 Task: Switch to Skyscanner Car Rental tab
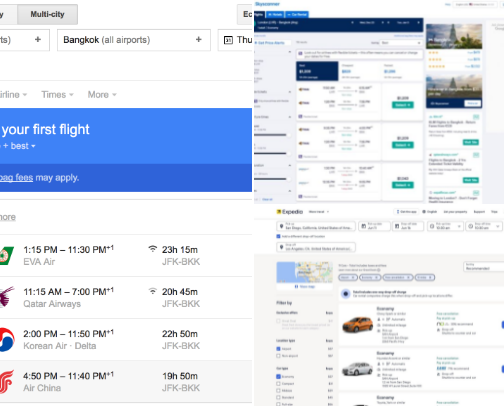pos(297,14)
